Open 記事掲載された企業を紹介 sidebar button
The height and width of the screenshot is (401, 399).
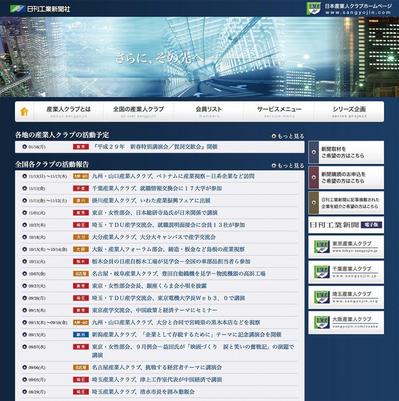tap(346, 203)
